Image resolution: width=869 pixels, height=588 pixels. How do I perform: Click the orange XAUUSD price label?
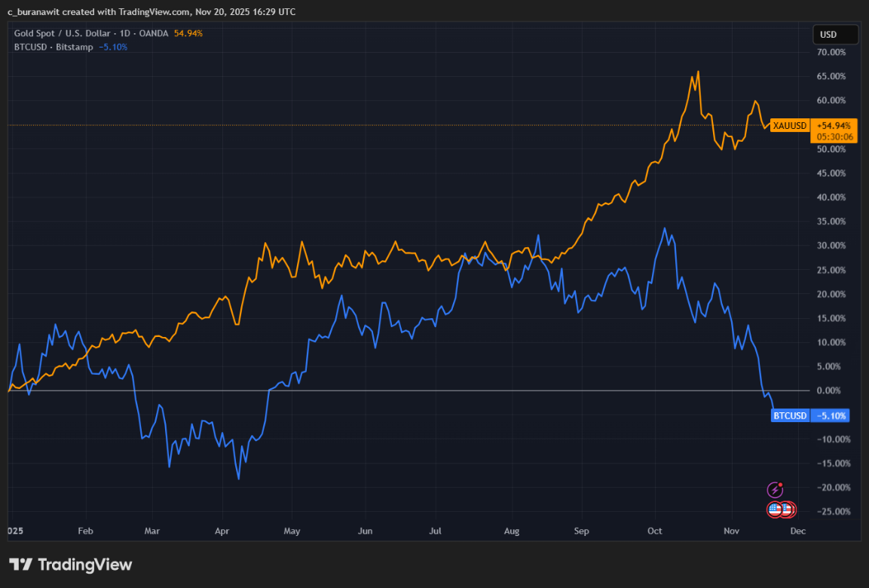790,126
